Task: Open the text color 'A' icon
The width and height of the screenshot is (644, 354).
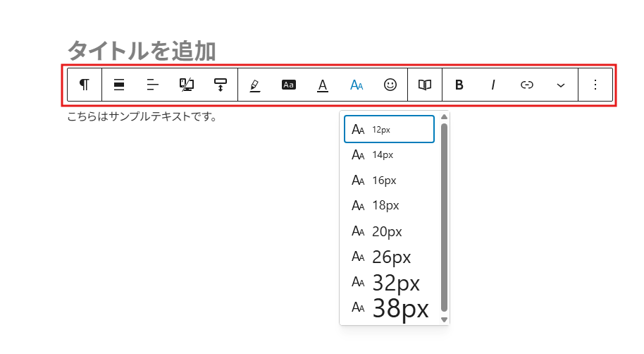Action: click(323, 85)
